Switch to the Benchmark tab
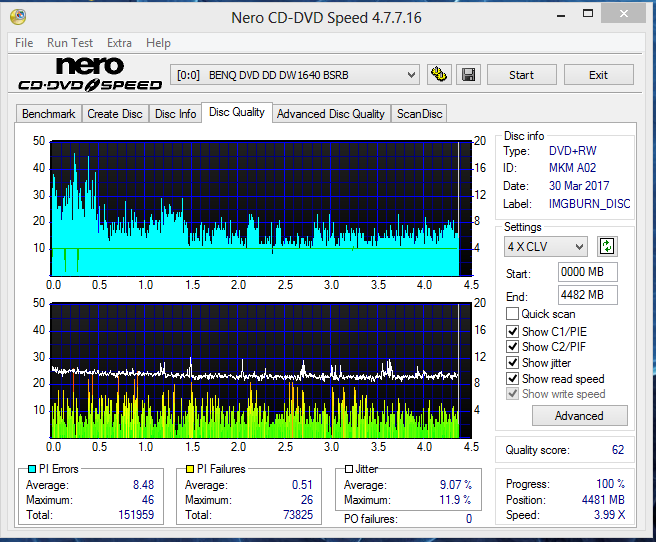The height and width of the screenshot is (542, 656). click(x=49, y=114)
